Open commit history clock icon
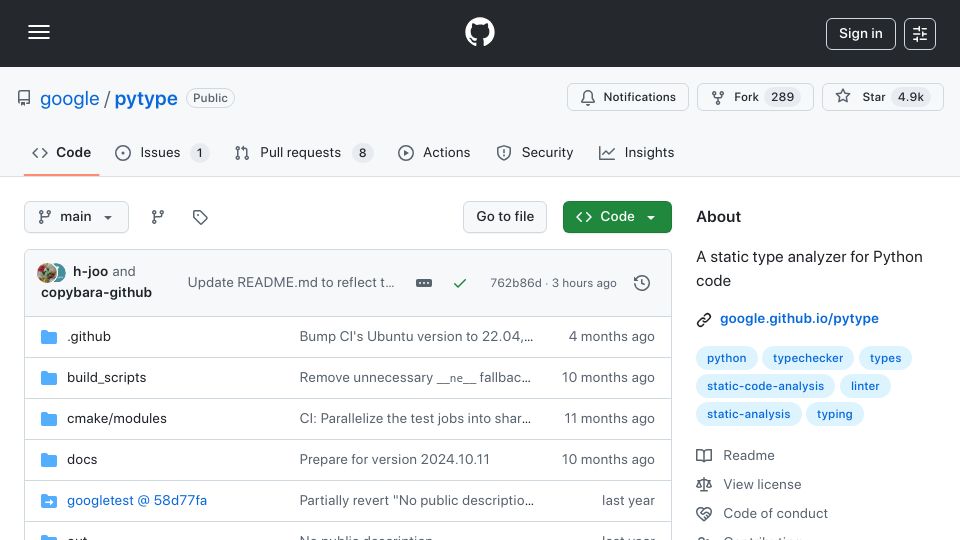 (x=642, y=283)
